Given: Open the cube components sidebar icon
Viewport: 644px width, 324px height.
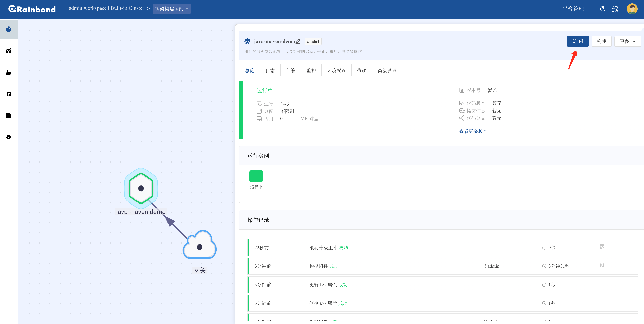Looking at the screenshot, I should click(9, 51).
